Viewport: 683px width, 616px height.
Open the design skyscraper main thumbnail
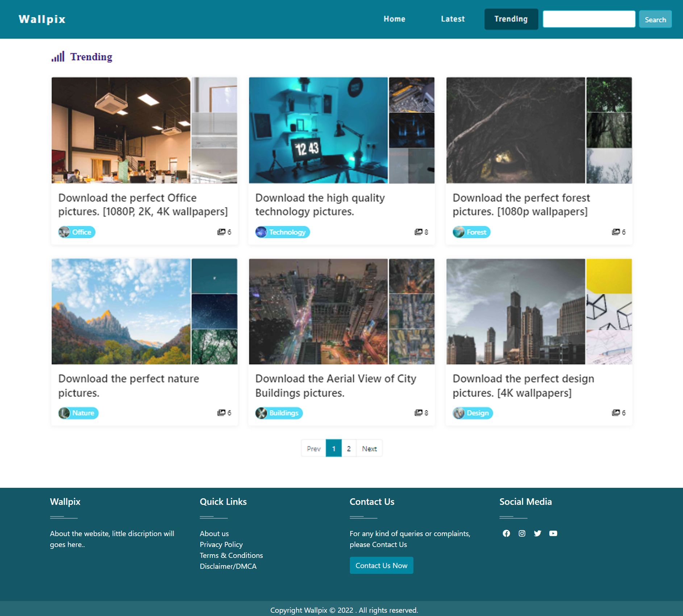point(516,311)
